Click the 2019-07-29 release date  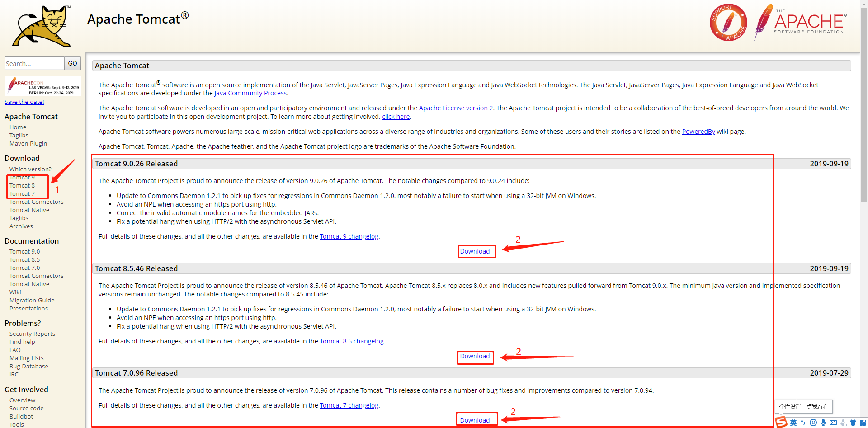tap(829, 373)
